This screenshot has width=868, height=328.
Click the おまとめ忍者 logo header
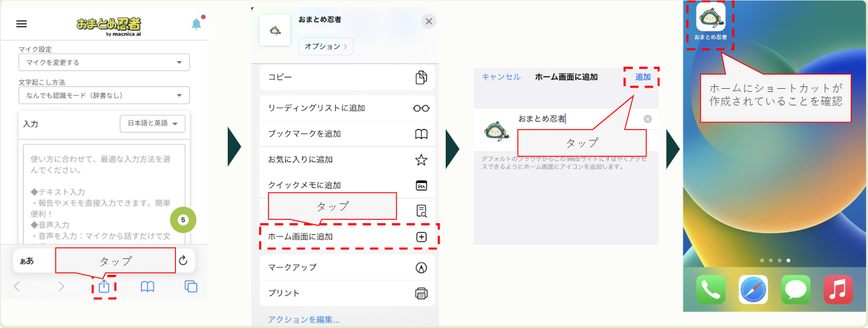109,25
